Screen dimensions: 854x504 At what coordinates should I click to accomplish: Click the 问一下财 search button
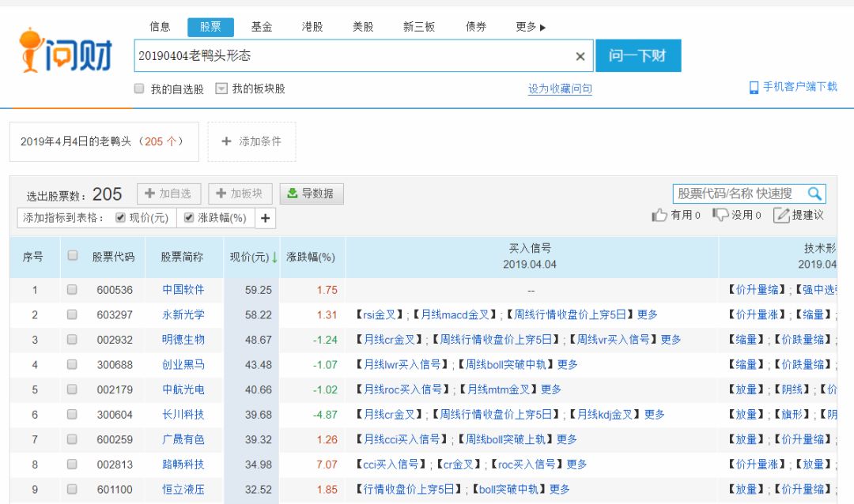tap(639, 56)
